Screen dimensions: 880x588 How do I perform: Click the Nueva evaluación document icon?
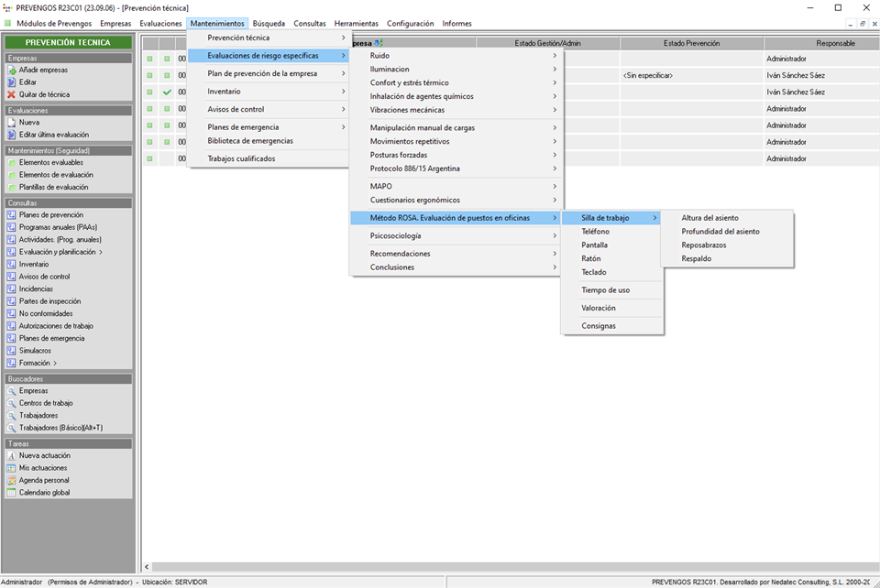[x=12, y=123]
